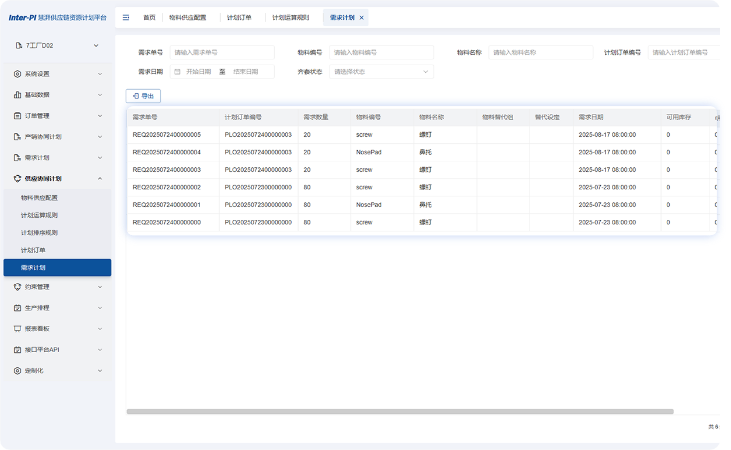Click the horizontal scrollbar under the table
The width and height of the screenshot is (731, 450).
[x=400, y=411]
